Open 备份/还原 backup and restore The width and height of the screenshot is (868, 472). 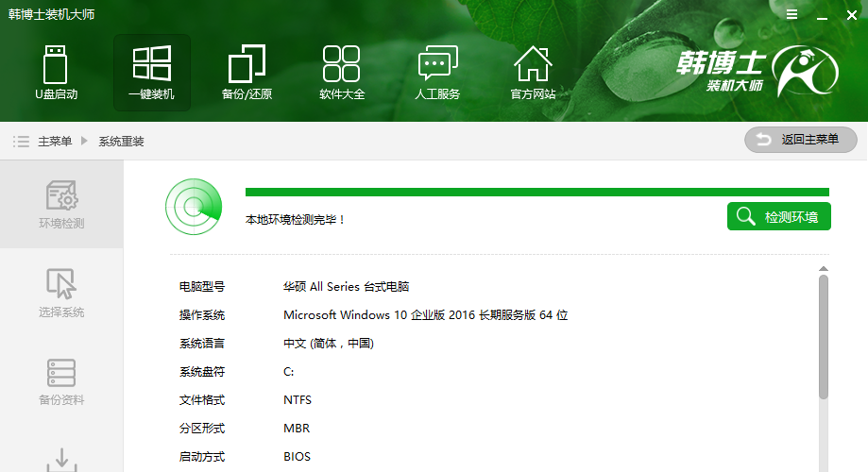pyautogui.click(x=247, y=73)
